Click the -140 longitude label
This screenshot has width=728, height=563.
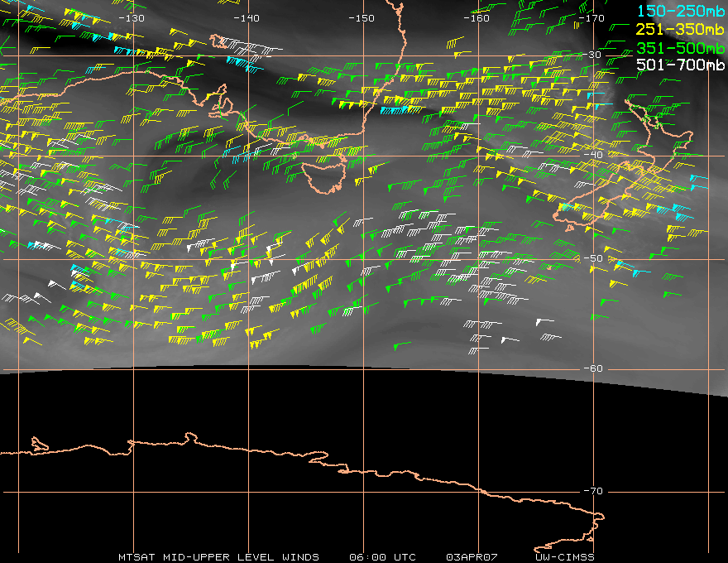(247, 17)
